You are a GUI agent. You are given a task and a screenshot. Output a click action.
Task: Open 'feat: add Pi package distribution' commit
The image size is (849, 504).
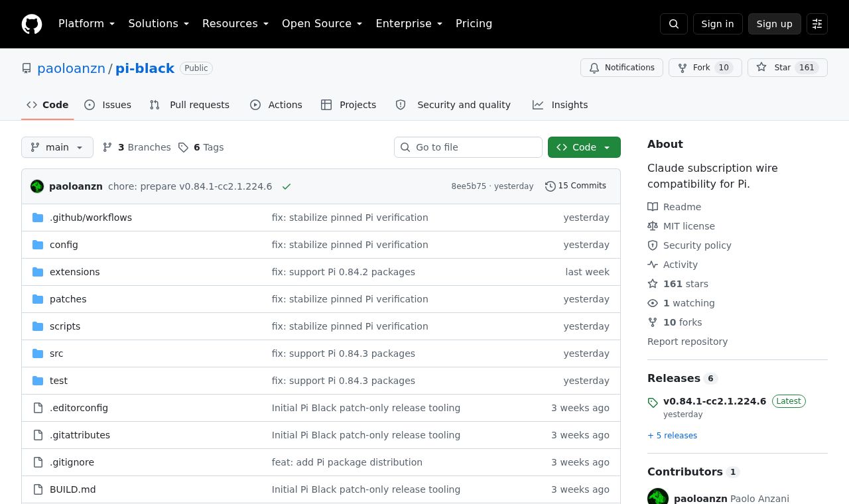click(x=347, y=462)
